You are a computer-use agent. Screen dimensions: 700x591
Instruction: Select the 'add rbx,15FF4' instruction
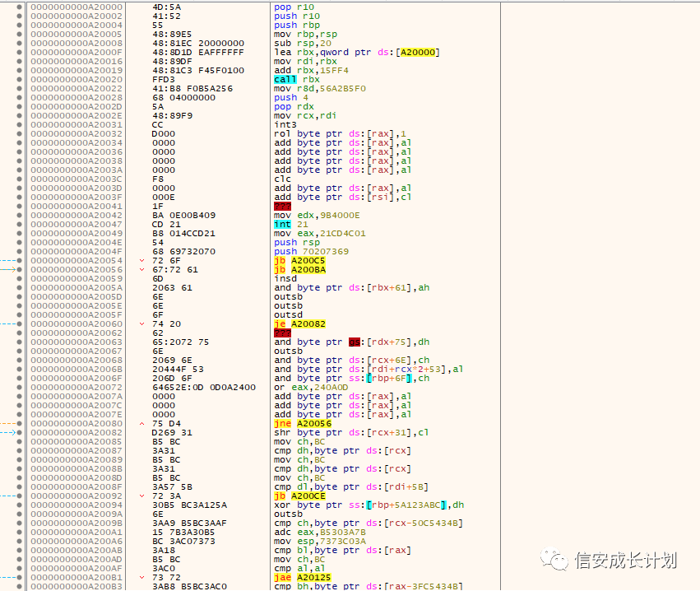(x=311, y=71)
